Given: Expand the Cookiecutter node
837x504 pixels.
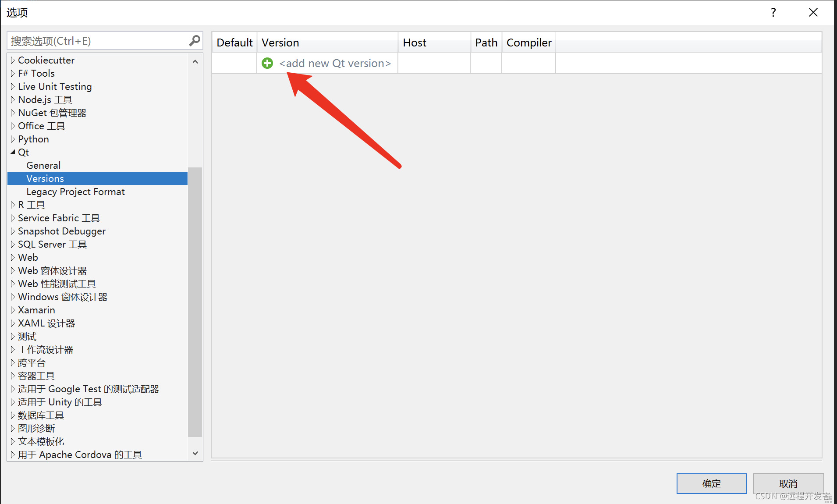Looking at the screenshot, I should coord(13,60).
